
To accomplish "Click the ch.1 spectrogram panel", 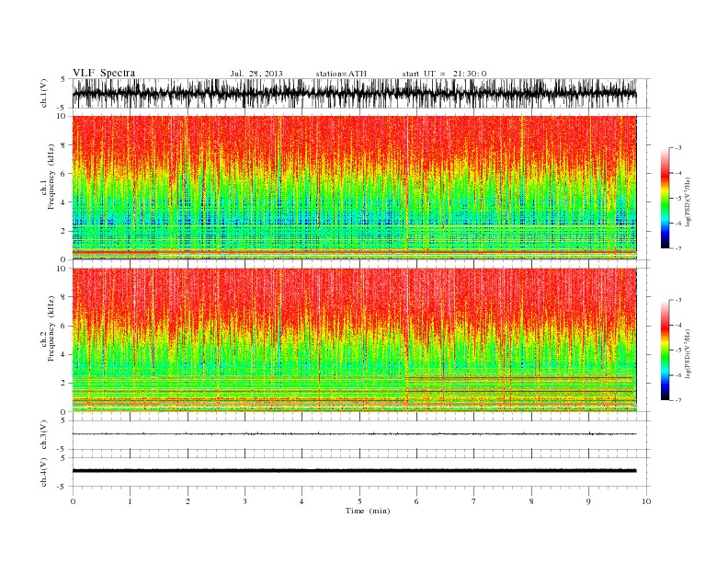I will [x=354, y=188].
